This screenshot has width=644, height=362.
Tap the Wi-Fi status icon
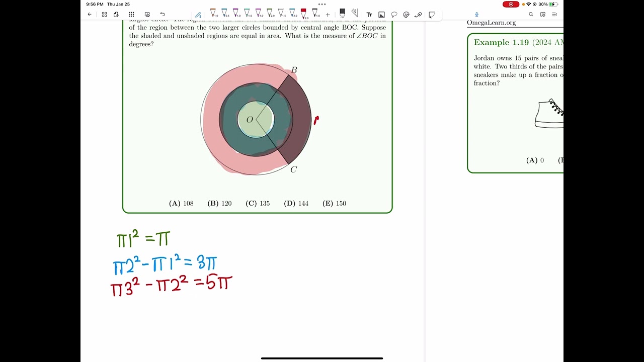coord(528,4)
